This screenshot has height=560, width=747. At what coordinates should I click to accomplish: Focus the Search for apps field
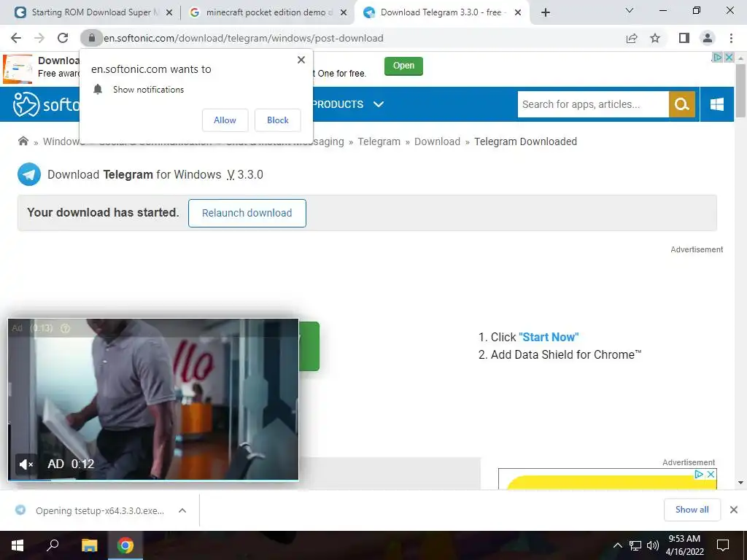point(593,104)
